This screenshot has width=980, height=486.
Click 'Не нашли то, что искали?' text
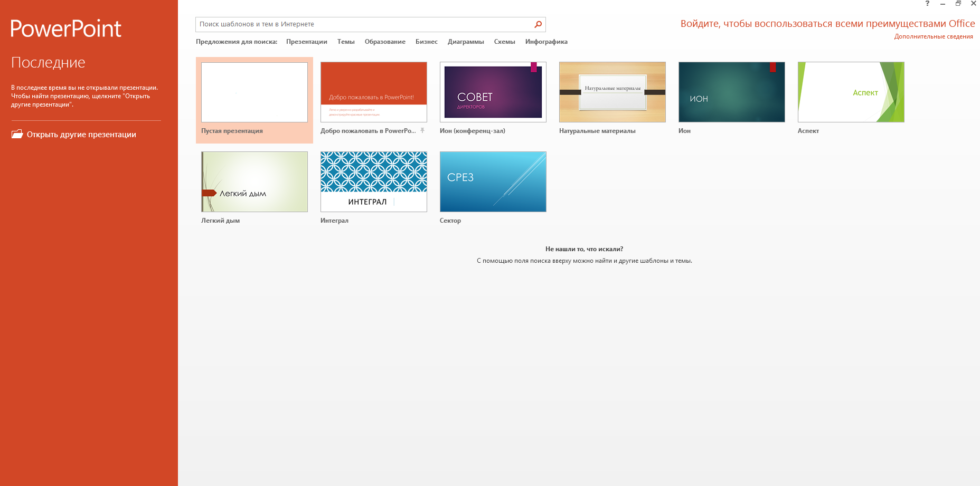[x=584, y=249]
